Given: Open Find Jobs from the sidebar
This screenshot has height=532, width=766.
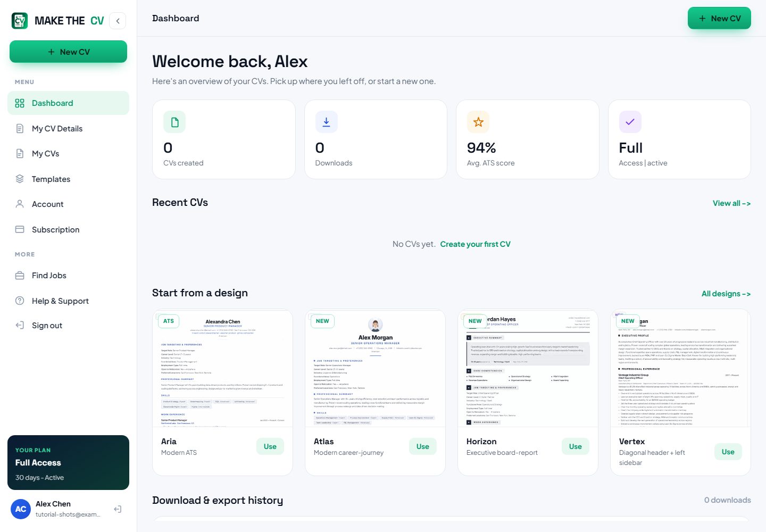Looking at the screenshot, I should pos(68,275).
